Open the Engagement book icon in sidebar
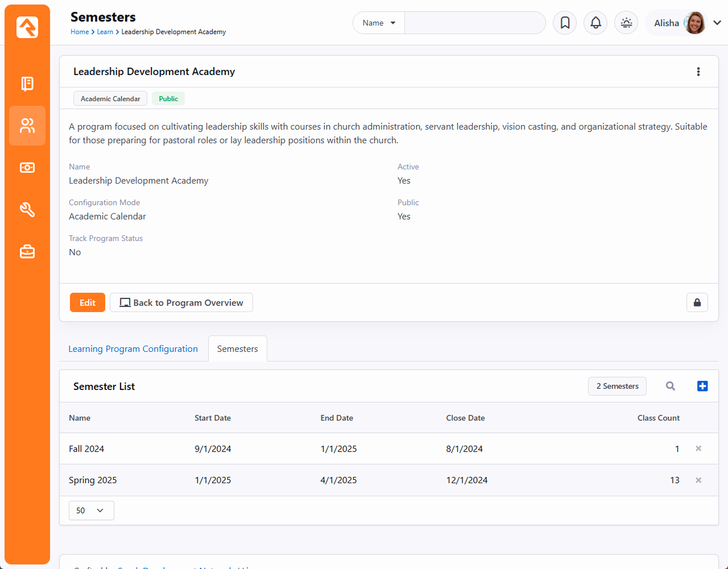 tap(27, 84)
